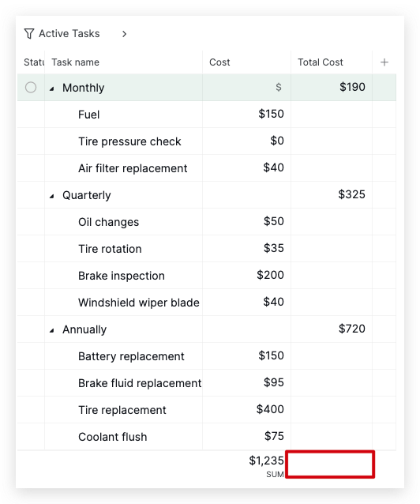Toggle the Monthly row status circle
The height and width of the screenshot is (504, 420).
pyautogui.click(x=31, y=88)
